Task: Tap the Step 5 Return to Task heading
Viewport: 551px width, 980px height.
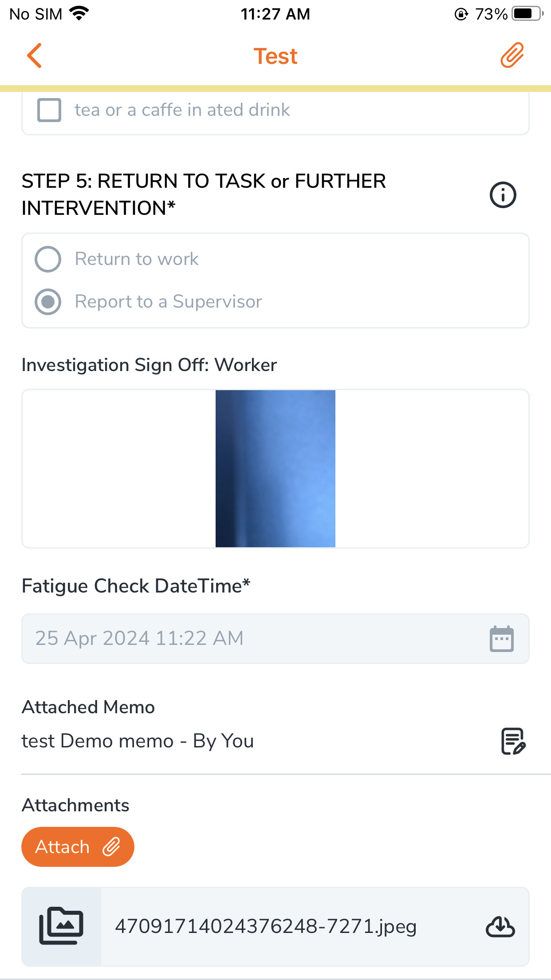Action: point(204,194)
